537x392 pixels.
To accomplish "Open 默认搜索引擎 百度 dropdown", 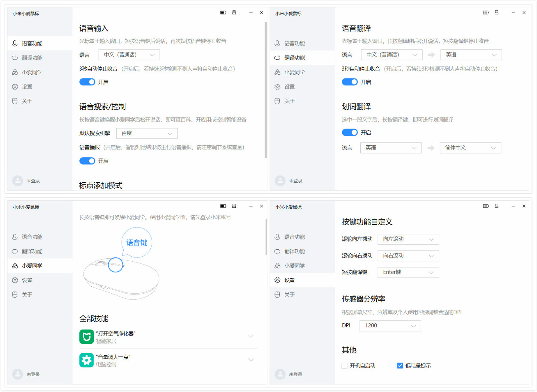I will (x=147, y=133).
